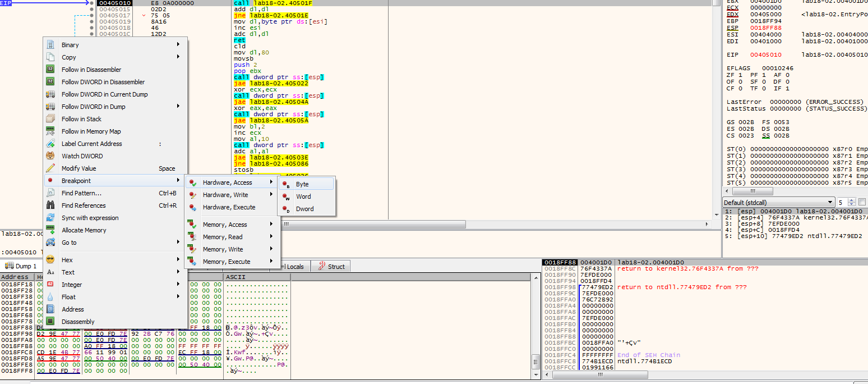Select the 'stosb' instruction
The image size is (868, 384).
[243, 170]
